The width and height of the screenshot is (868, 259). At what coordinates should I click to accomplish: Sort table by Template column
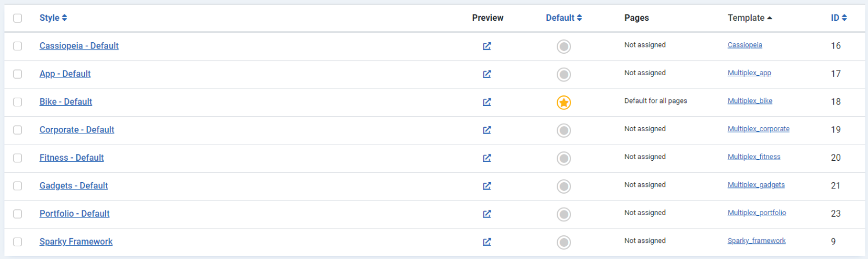[750, 18]
